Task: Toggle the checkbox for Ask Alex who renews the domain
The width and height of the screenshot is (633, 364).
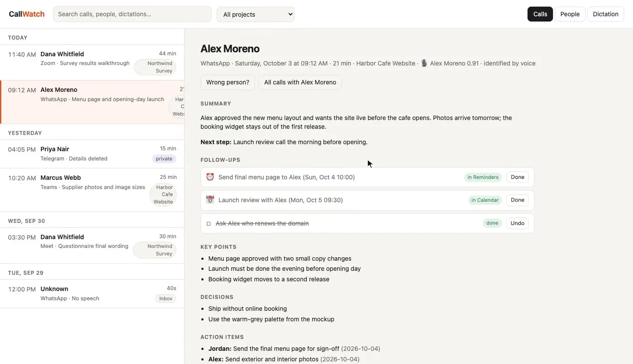Action: pos(209,223)
